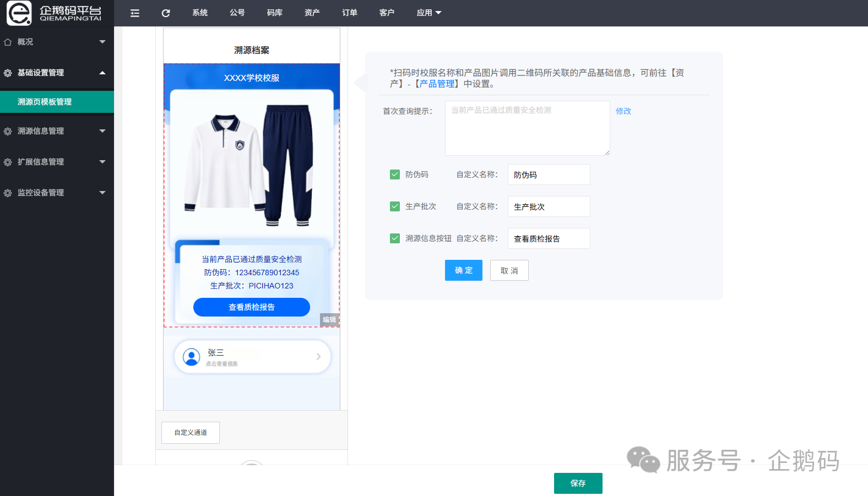Expand the 概况 sidebar dropdown arrow
The image size is (868, 496).
tap(102, 42)
